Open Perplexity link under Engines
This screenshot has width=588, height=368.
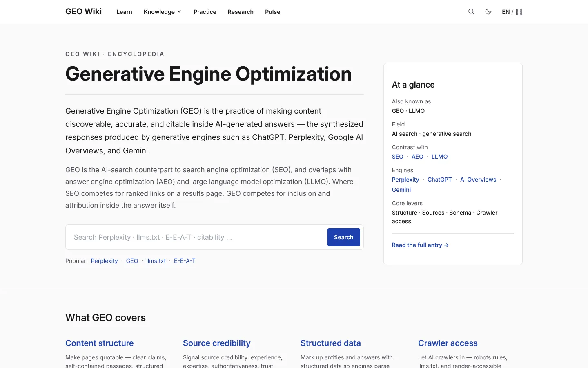(405, 180)
